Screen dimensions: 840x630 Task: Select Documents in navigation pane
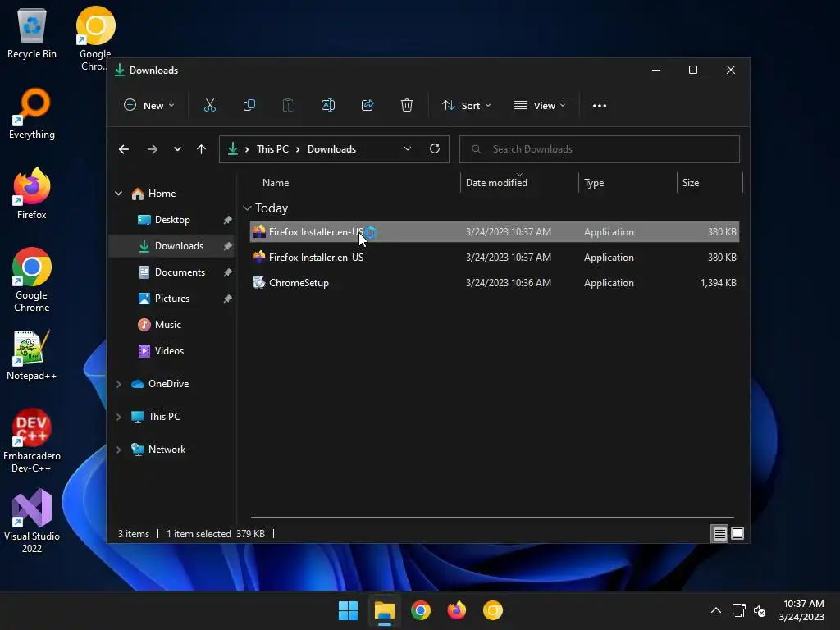172,272
